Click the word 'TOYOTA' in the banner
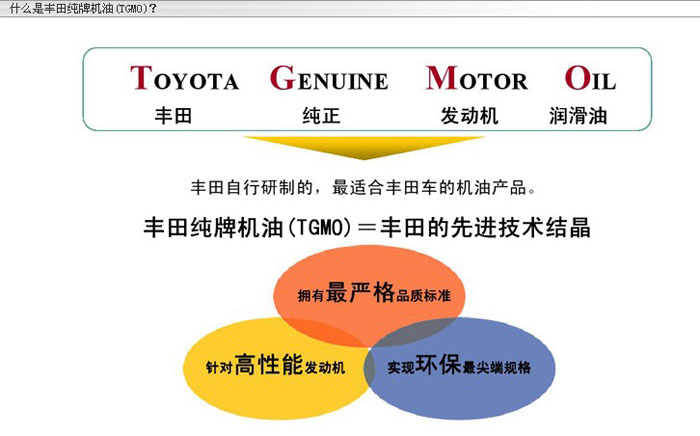Image resolution: width=700 pixels, height=436 pixels. [x=184, y=78]
